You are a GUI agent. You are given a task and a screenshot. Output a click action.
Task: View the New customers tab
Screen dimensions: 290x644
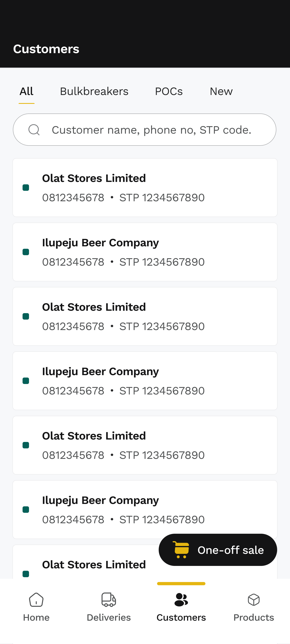[221, 92]
